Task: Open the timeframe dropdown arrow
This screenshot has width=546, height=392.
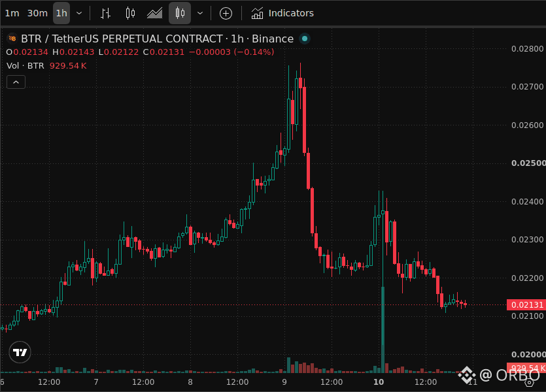Action: point(79,13)
